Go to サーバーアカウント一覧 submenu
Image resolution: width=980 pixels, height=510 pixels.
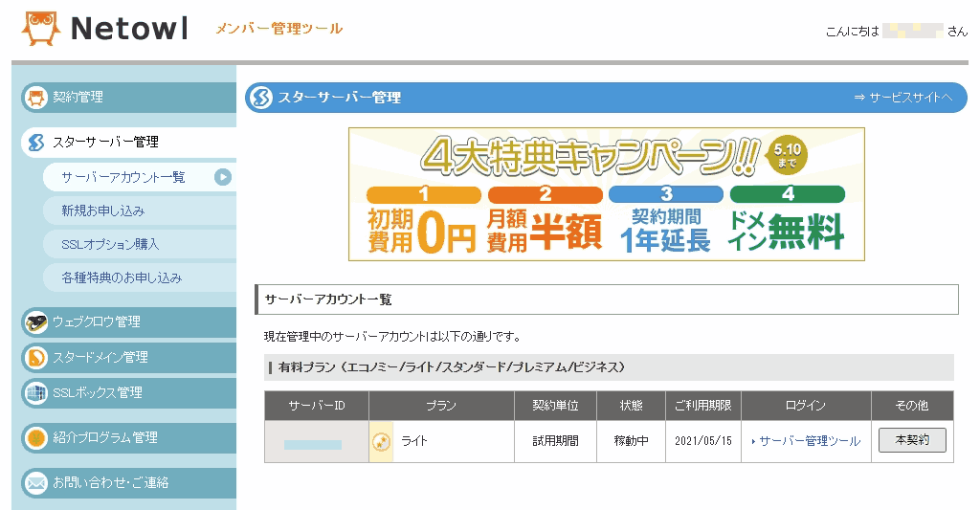pos(140,178)
